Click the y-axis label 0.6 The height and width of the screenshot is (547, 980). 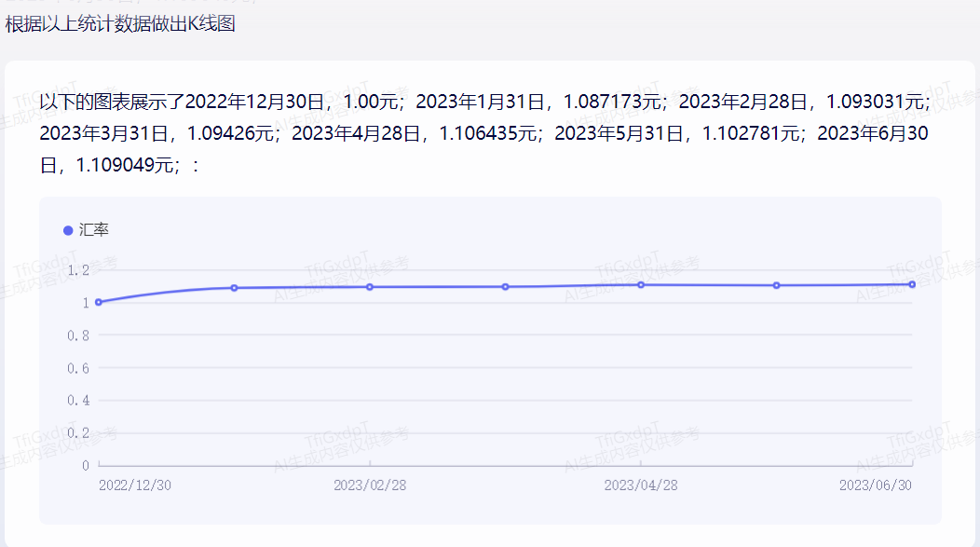click(78, 368)
